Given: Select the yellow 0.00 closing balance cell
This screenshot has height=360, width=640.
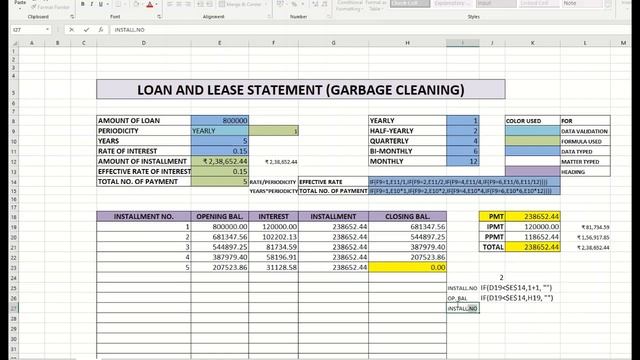Looking at the screenshot, I should coord(407,267).
